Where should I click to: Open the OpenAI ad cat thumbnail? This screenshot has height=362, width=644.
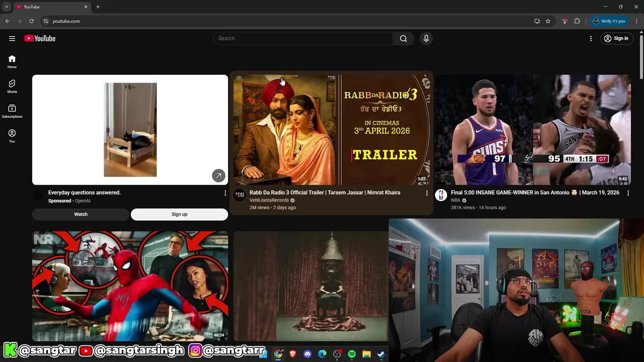coord(130,130)
